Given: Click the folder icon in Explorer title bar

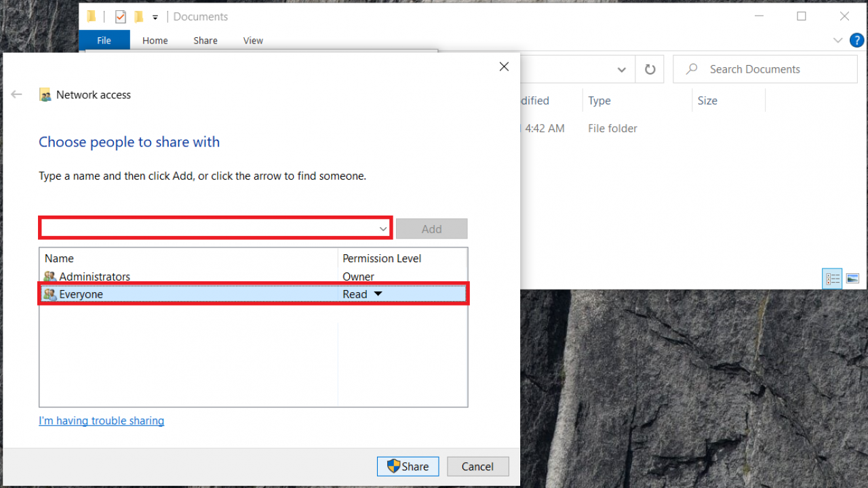Looking at the screenshot, I should click(x=91, y=16).
